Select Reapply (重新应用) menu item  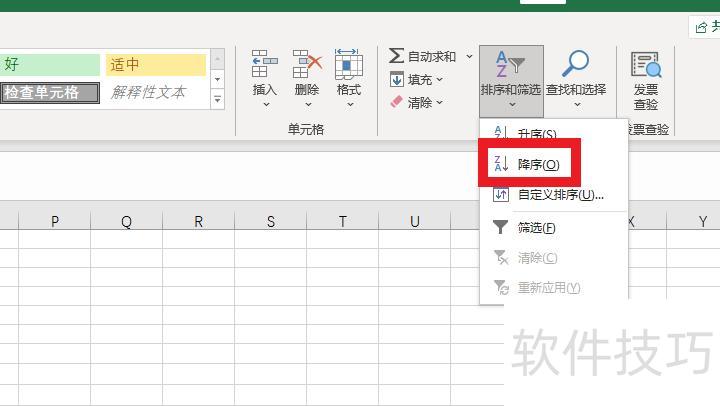(x=553, y=288)
